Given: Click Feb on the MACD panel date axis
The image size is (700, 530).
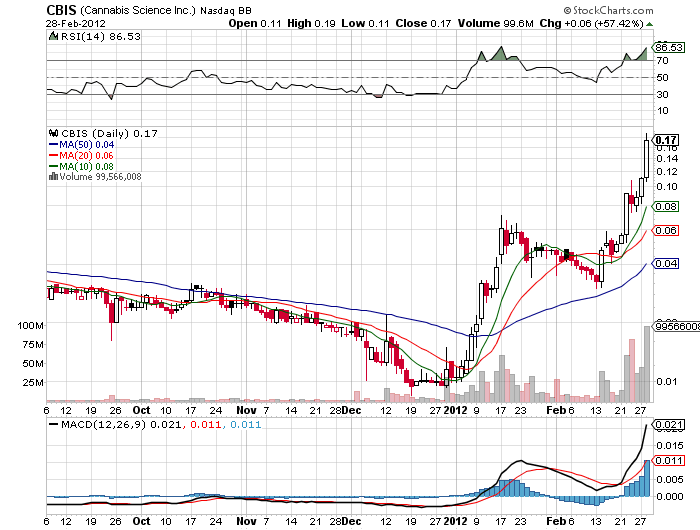Looking at the screenshot, I should tap(556, 521).
